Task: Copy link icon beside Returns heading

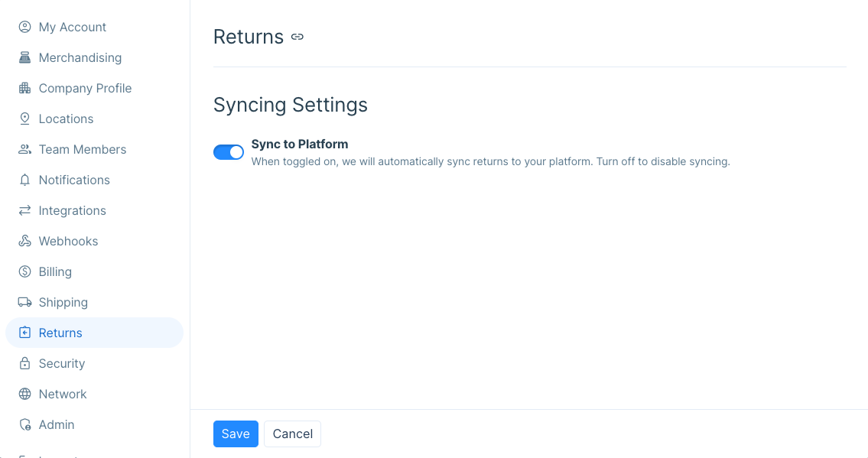Action: [x=297, y=37]
